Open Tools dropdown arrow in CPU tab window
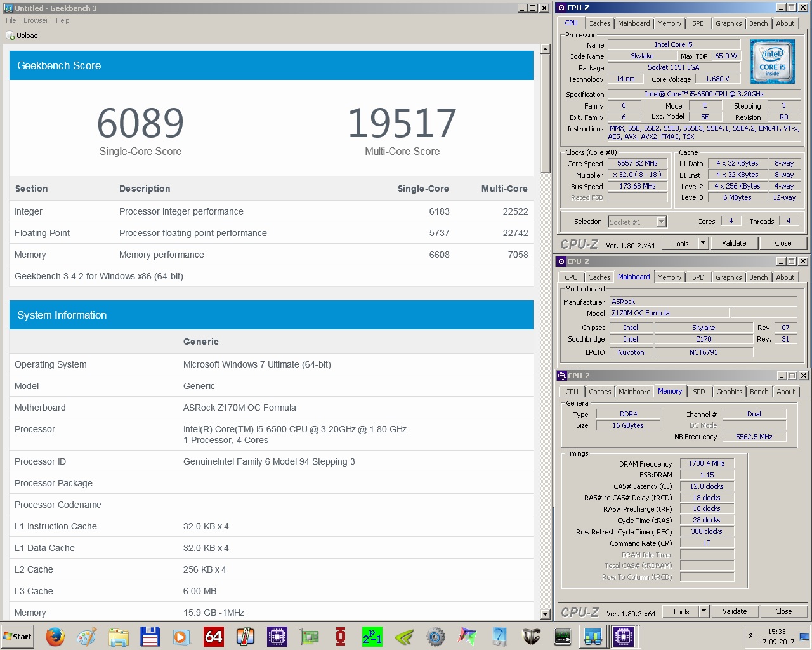The height and width of the screenshot is (650, 812). 703,243
